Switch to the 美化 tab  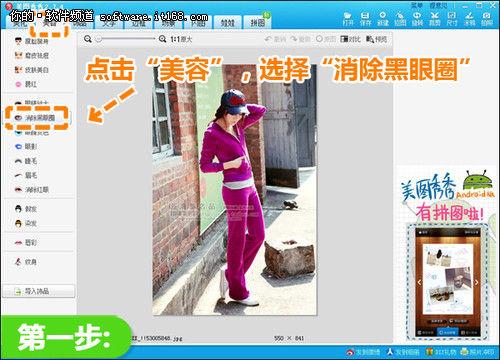[20, 23]
